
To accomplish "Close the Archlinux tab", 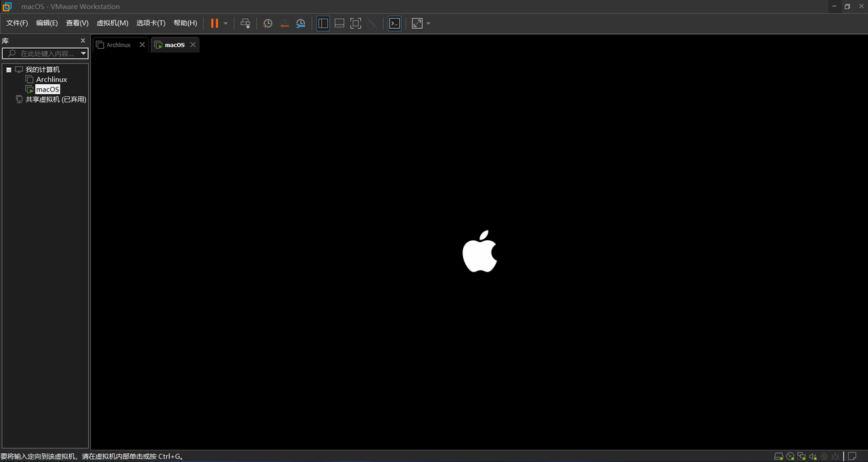I will pyautogui.click(x=142, y=45).
